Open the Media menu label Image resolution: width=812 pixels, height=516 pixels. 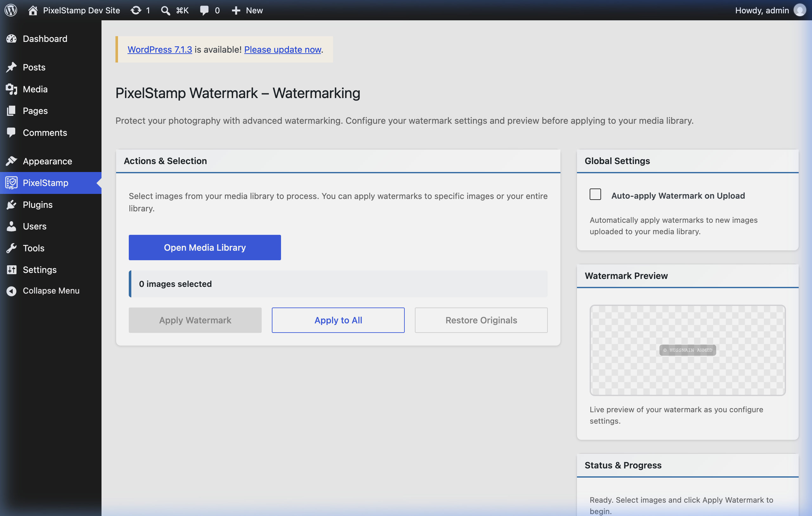(x=35, y=89)
